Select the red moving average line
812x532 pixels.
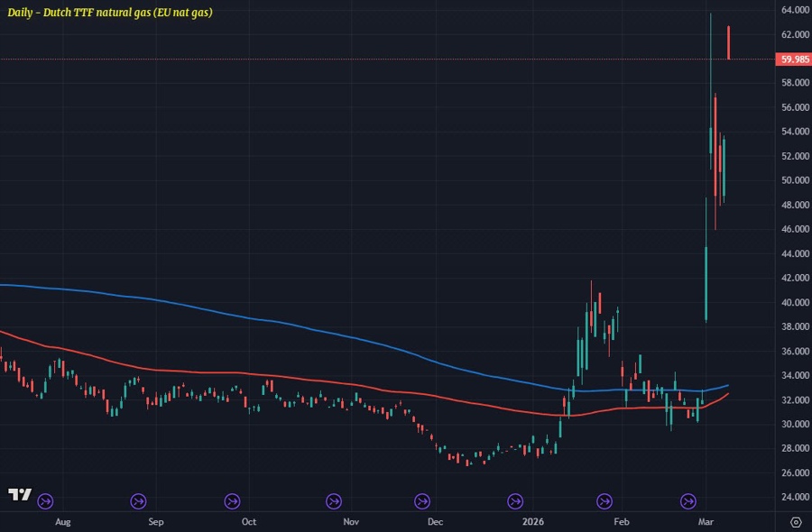click(x=271, y=374)
